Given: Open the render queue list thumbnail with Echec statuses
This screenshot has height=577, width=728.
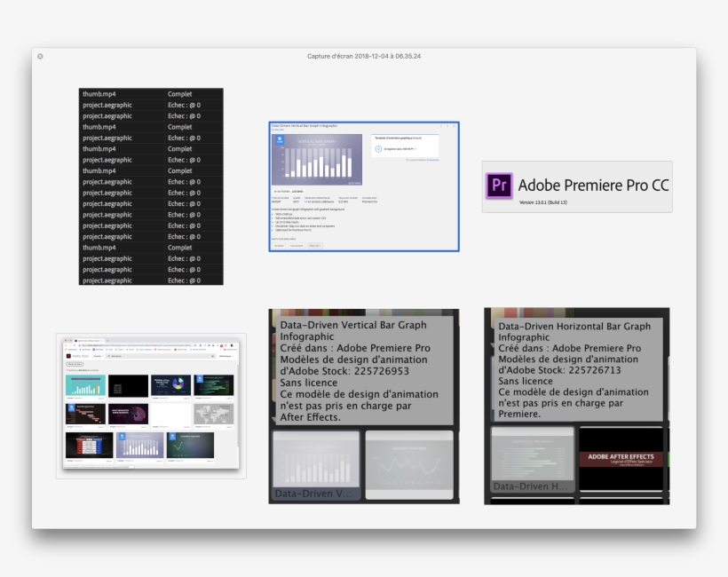Looking at the screenshot, I should point(151,186).
